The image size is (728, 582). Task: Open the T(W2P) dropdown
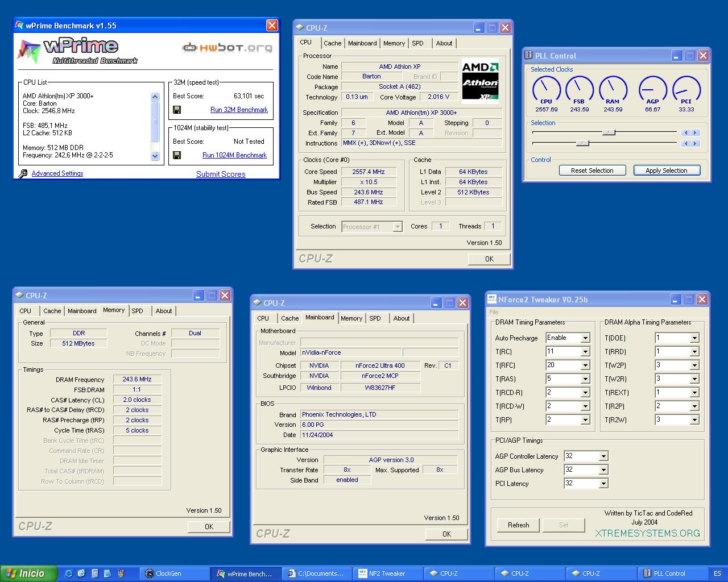click(x=694, y=365)
